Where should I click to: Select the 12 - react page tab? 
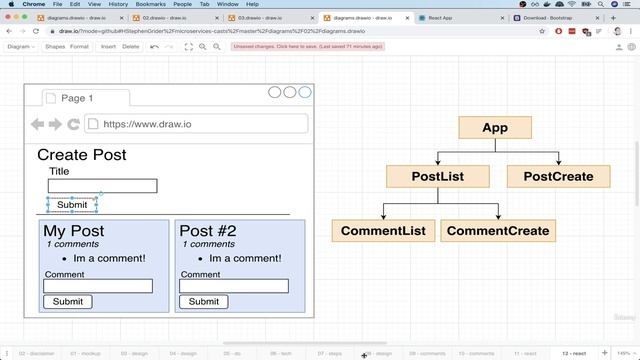574,353
